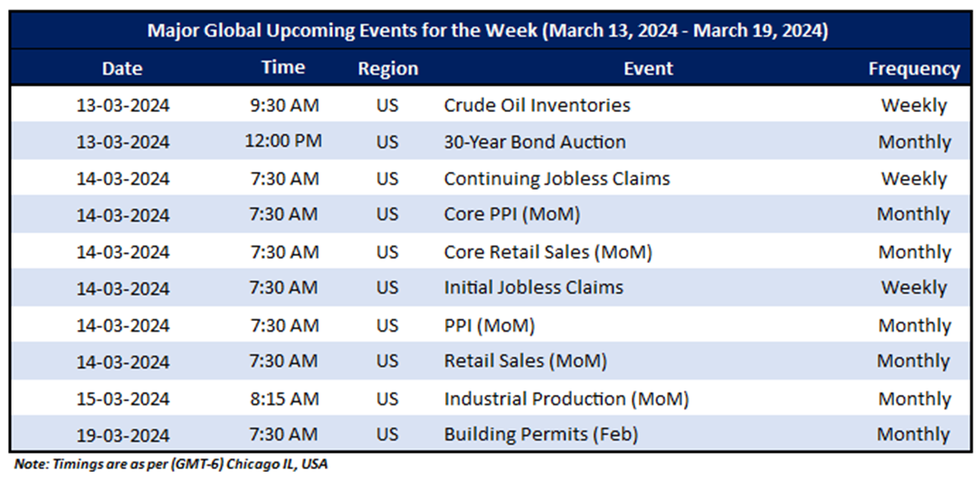The width and height of the screenshot is (980, 480).
Task: Click the Event column header
Action: coord(648,69)
